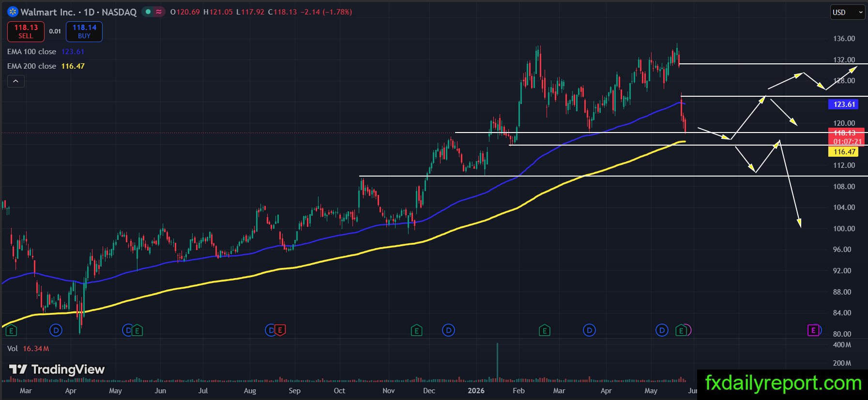The height and width of the screenshot is (400, 868).
Task: Open the dividend marker in March 2026
Action: coord(589,330)
